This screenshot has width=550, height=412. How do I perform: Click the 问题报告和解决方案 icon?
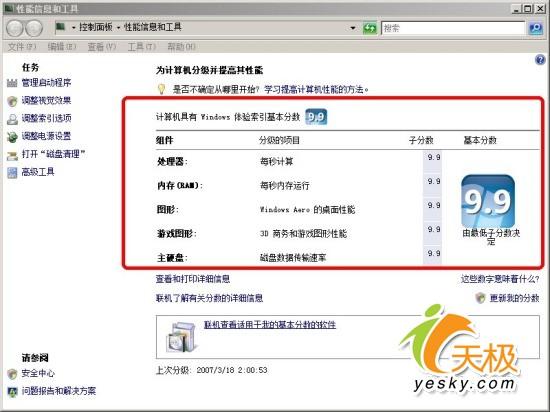(12, 391)
